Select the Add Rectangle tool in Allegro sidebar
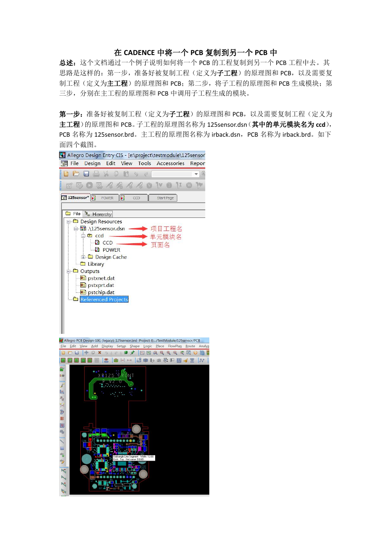The height and width of the screenshot is (554, 392). [62, 448]
